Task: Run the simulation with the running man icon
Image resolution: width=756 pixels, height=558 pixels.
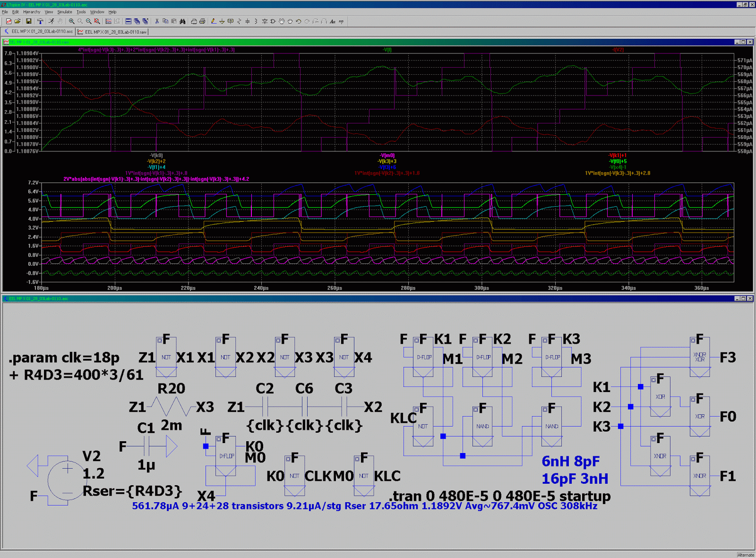Action: tap(52, 21)
